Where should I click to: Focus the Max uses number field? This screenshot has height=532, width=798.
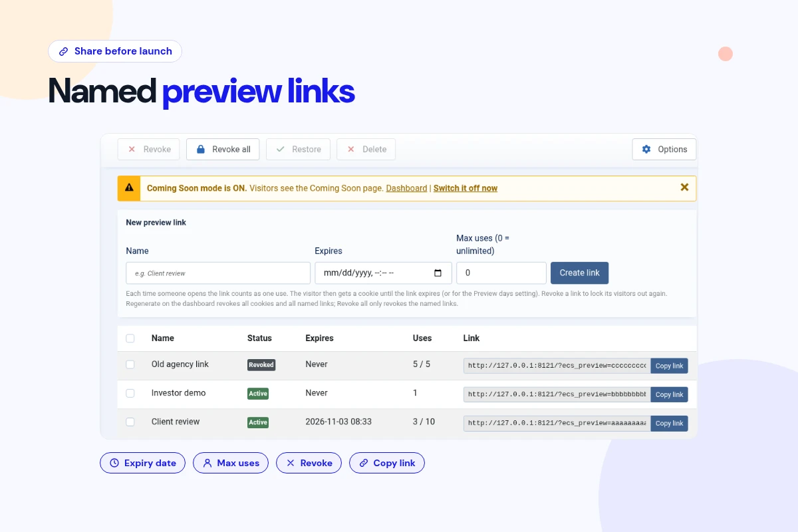pyautogui.click(x=501, y=273)
